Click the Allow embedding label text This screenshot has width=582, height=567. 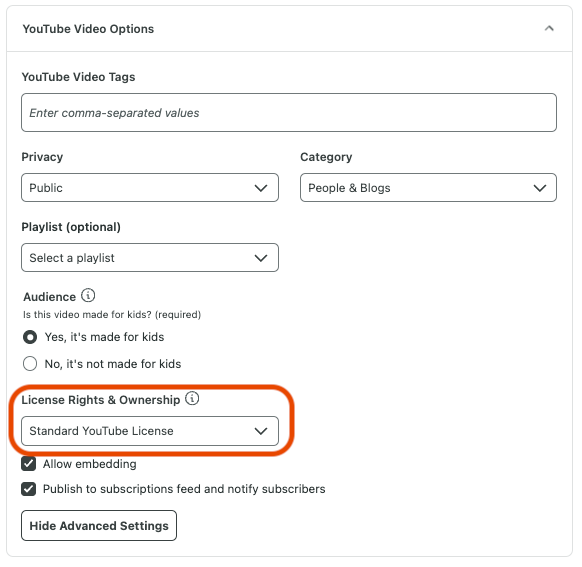click(x=90, y=464)
